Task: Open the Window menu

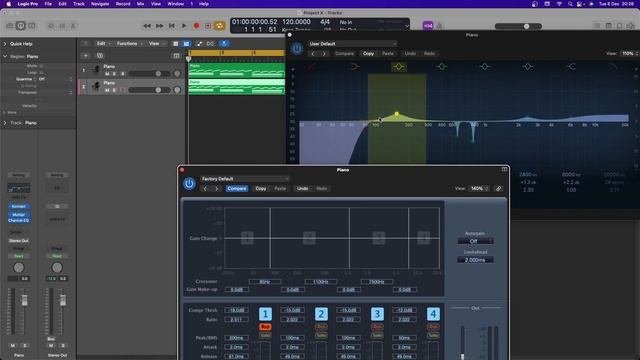Action: (176, 4)
